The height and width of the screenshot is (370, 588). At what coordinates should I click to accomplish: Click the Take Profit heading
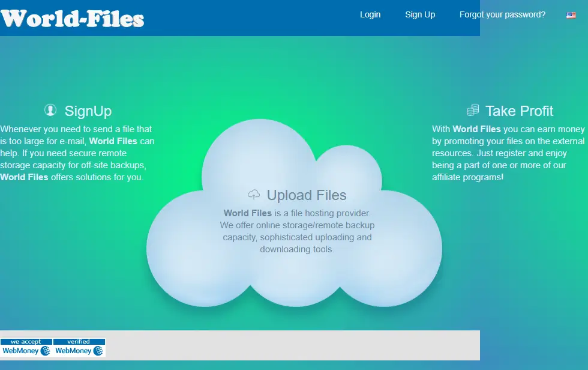(520, 111)
